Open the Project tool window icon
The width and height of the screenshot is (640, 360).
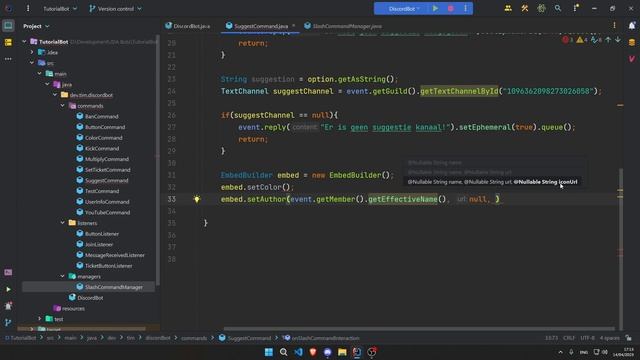8,26
